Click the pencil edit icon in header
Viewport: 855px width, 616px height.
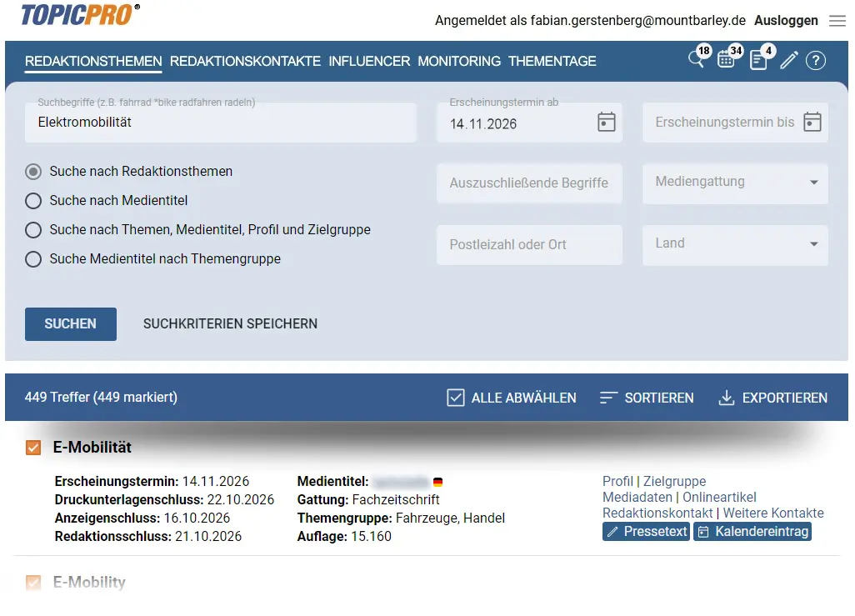[x=788, y=60]
